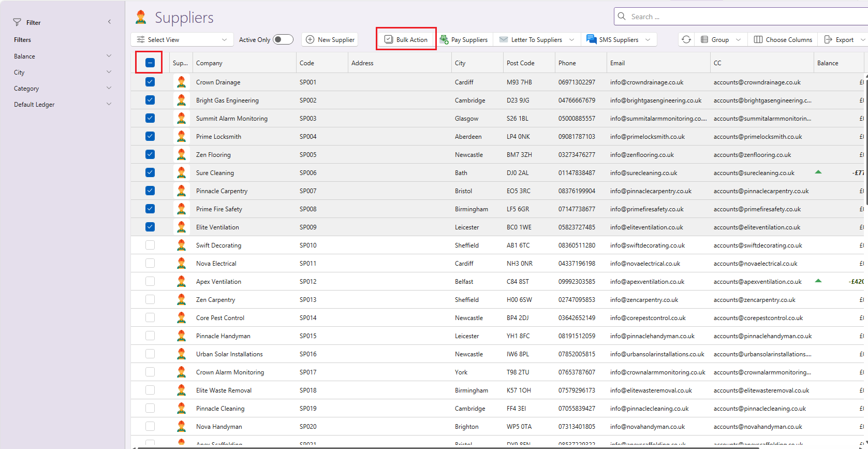The image size is (868, 449).
Task: Click the green arrow beside Sure Cleaning's balance
Action: tap(818, 172)
